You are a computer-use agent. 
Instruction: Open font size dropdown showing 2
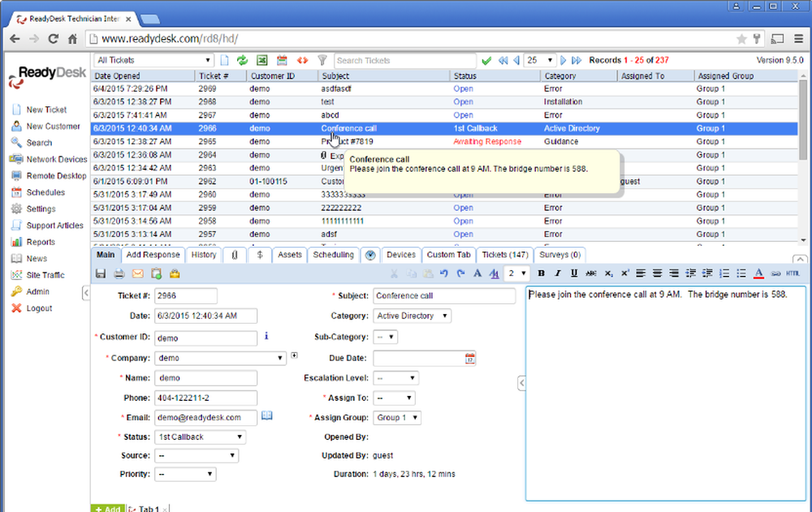[x=516, y=273]
